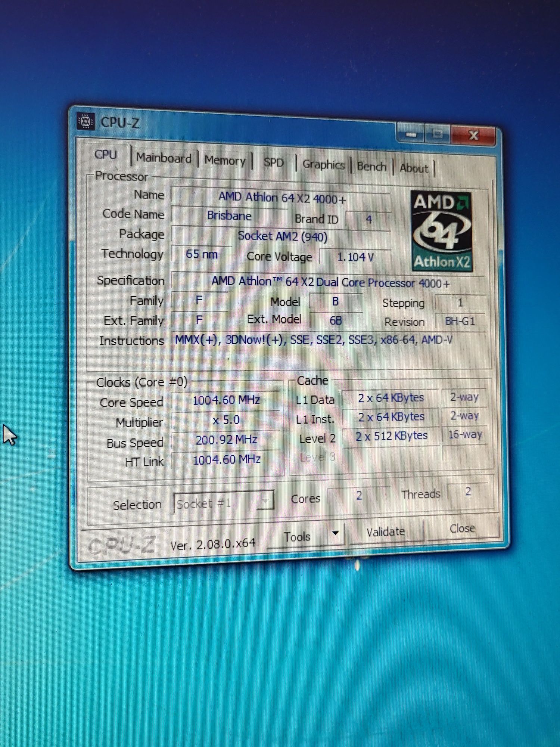
Task: Click the Technology value 65 nm
Action: 202,254
